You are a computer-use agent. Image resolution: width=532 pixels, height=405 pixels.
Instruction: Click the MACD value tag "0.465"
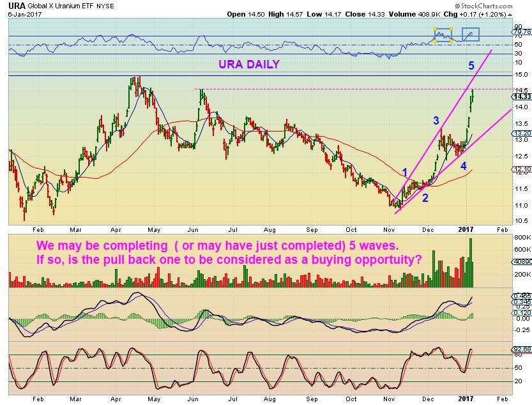pyautogui.click(x=522, y=296)
